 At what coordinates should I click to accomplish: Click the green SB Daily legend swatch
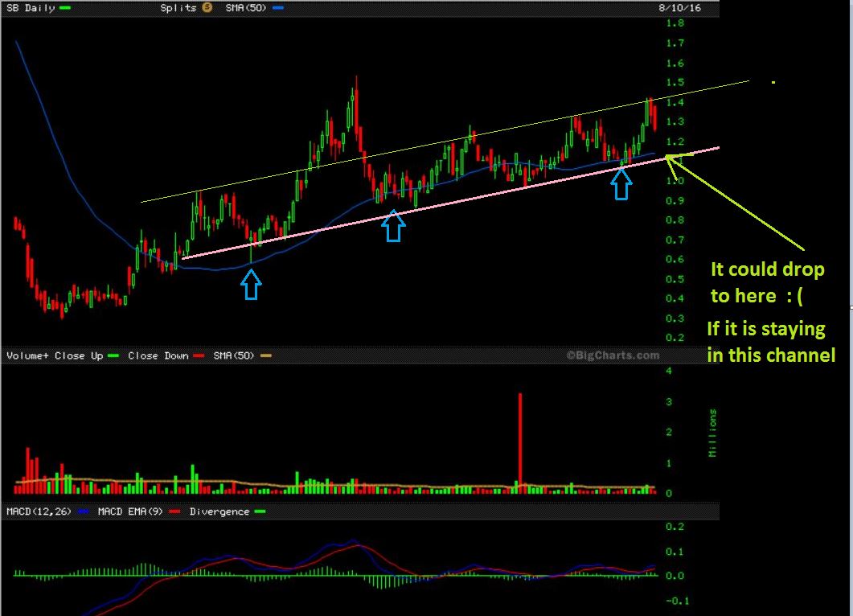click(x=66, y=7)
